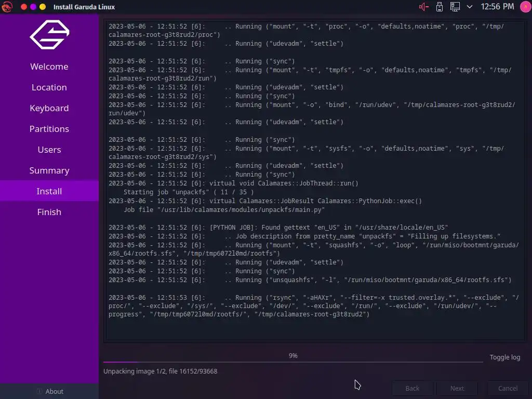Click the log line mentioning 'Filling up filesystems.'
The height and width of the screenshot is (399, 532).
click(x=304, y=236)
